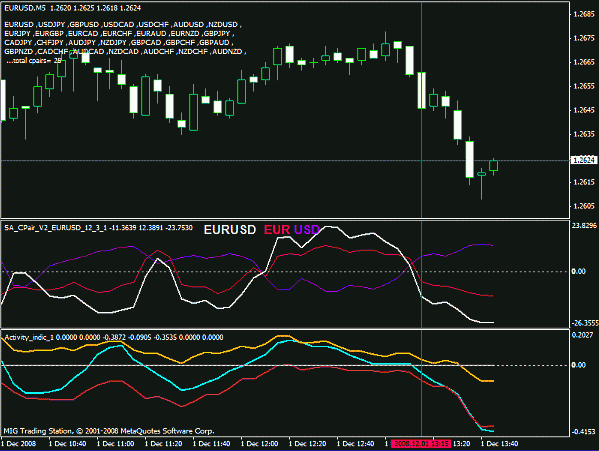Click the white EURUSD legend label

coord(230,230)
